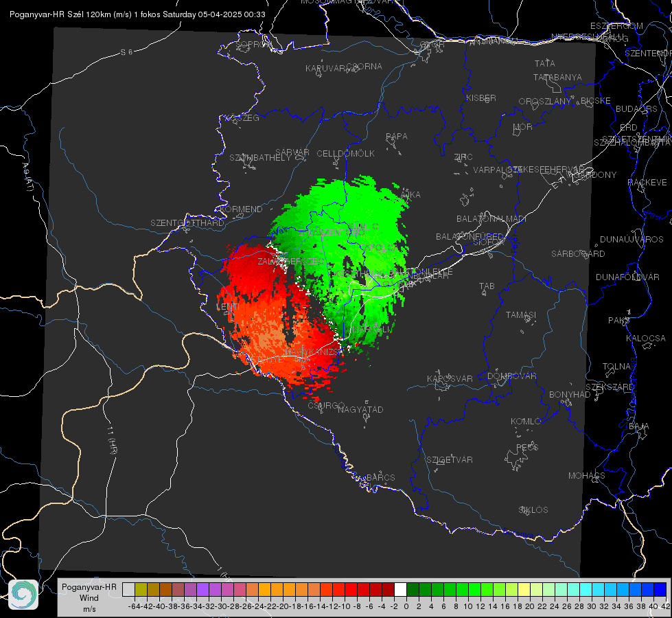Select the TOLNA town label
This screenshot has height=618, width=672.
616,367
